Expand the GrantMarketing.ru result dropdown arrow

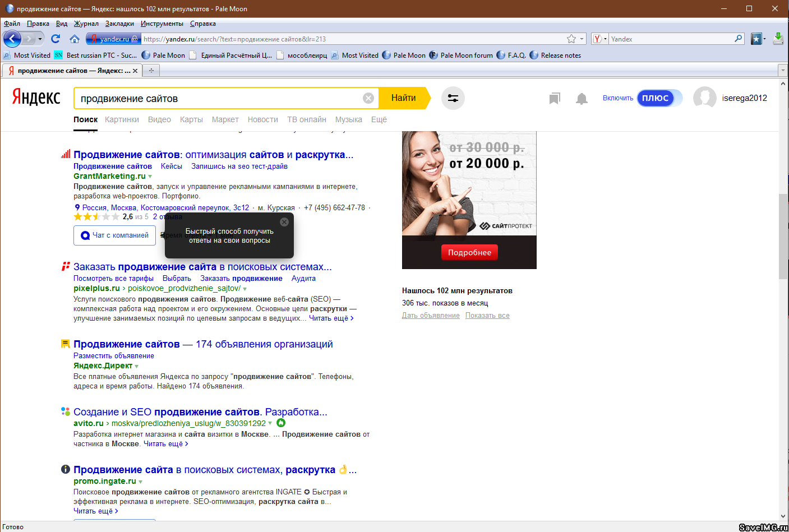(150, 177)
